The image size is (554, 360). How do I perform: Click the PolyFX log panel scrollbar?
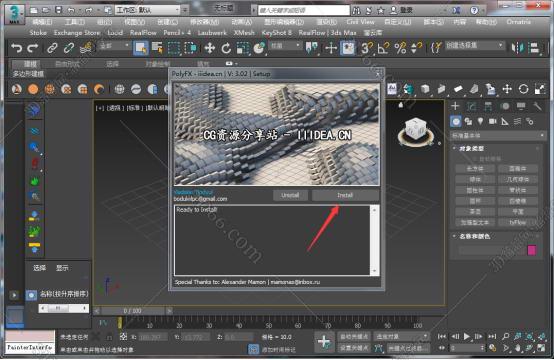(x=375, y=240)
